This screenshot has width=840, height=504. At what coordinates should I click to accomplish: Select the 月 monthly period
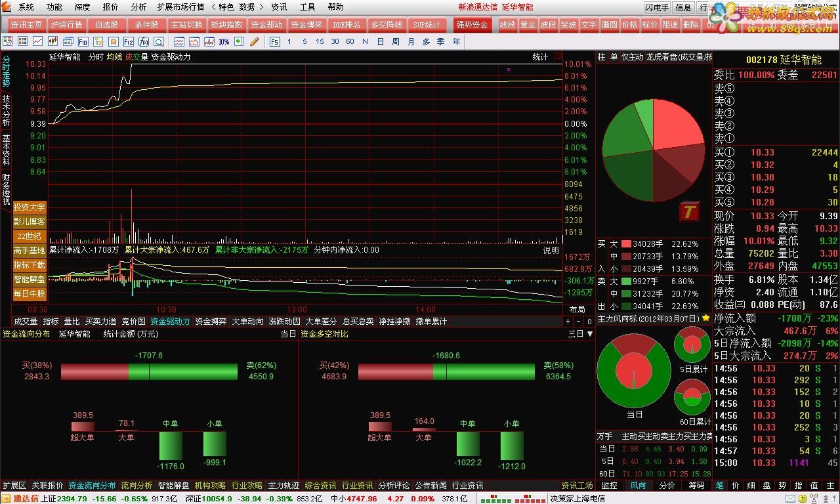click(x=411, y=41)
